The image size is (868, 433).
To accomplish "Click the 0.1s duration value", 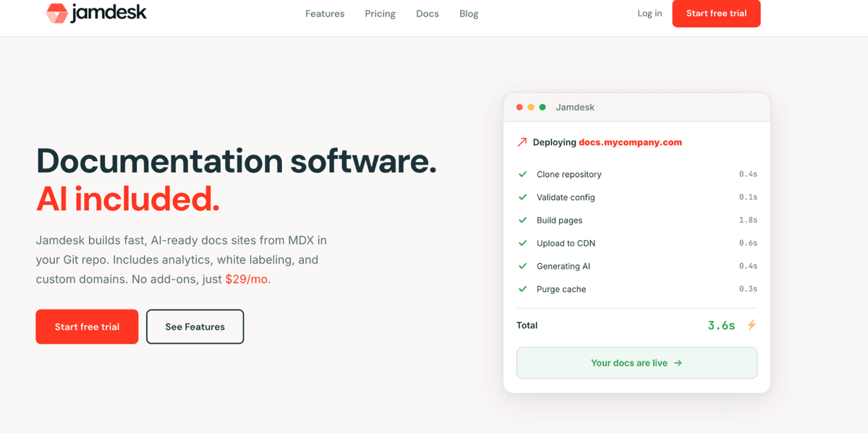I will [748, 197].
